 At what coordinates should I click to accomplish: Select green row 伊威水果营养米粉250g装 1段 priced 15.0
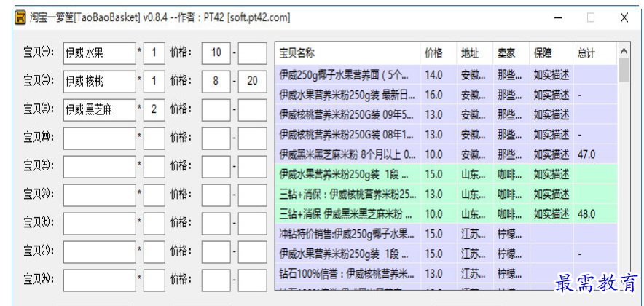pos(447,174)
